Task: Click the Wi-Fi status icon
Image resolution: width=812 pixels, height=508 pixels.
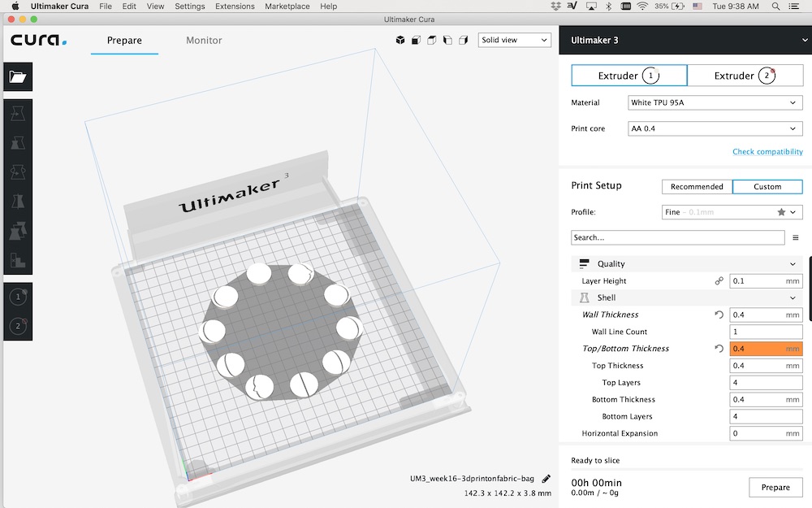Action: coord(642,7)
